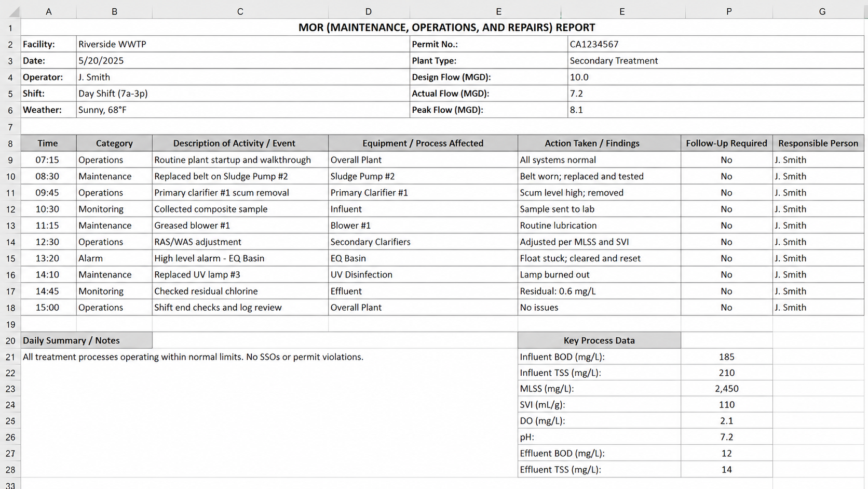The width and height of the screenshot is (868, 489).
Task: Click 'Description of Activity / Event' header
Action: pyautogui.click(x=240, y=143)
